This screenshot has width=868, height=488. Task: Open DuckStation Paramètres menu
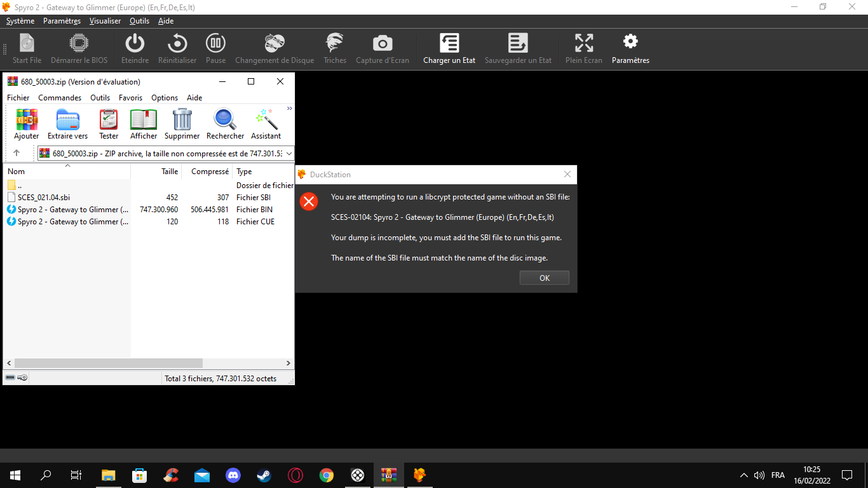62,21
